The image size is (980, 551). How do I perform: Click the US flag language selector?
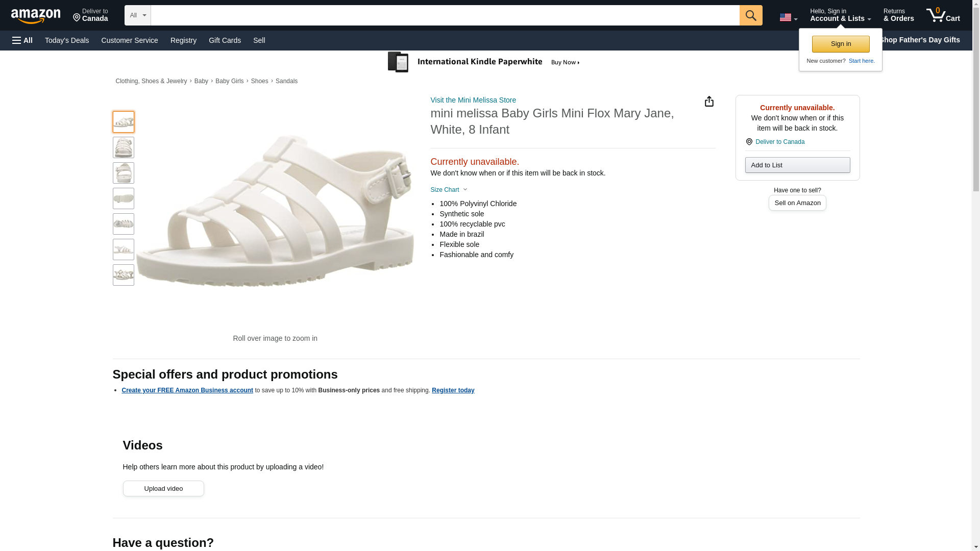point(788,17)
